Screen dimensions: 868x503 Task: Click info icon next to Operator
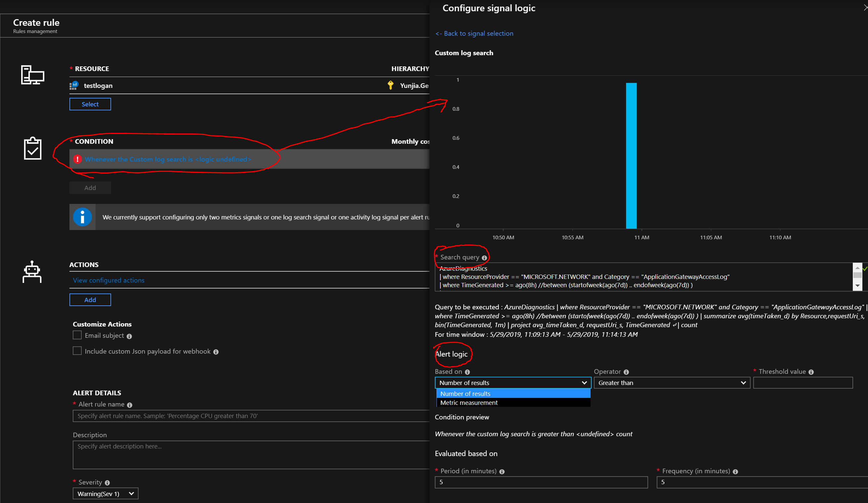pos(626,372)
